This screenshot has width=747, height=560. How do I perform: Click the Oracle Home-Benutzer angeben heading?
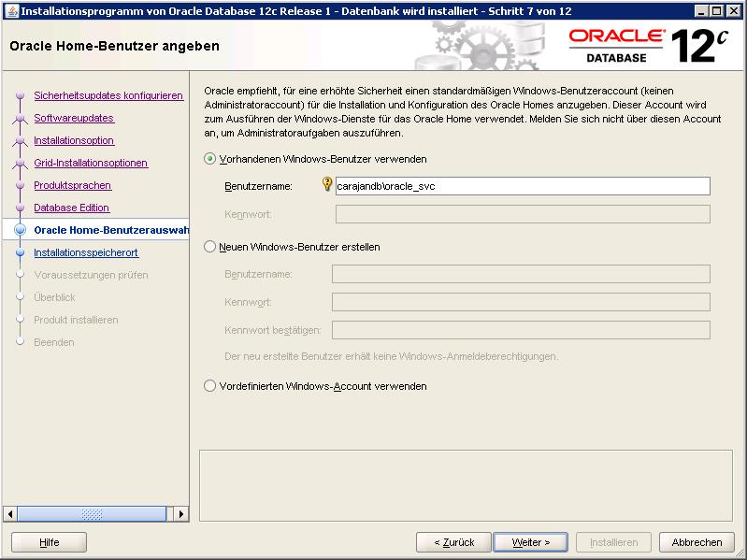(x=114, y=46)
